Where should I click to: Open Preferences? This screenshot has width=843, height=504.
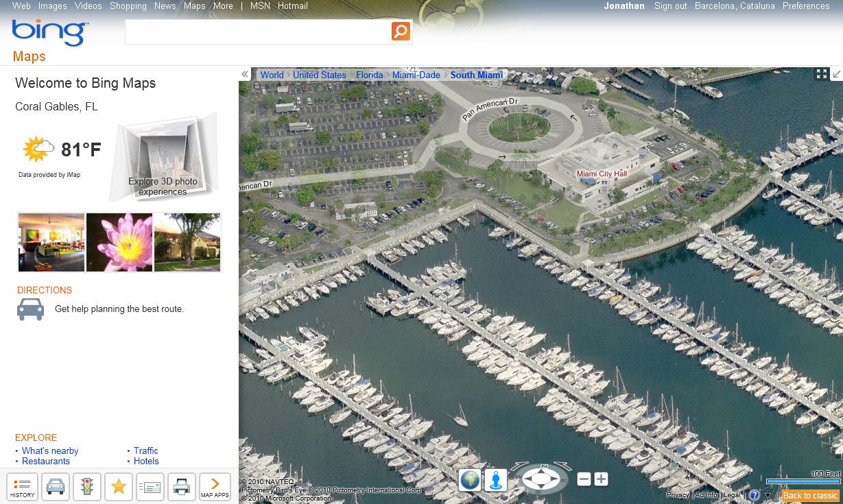pyautogui.click(x=806, y=5)
